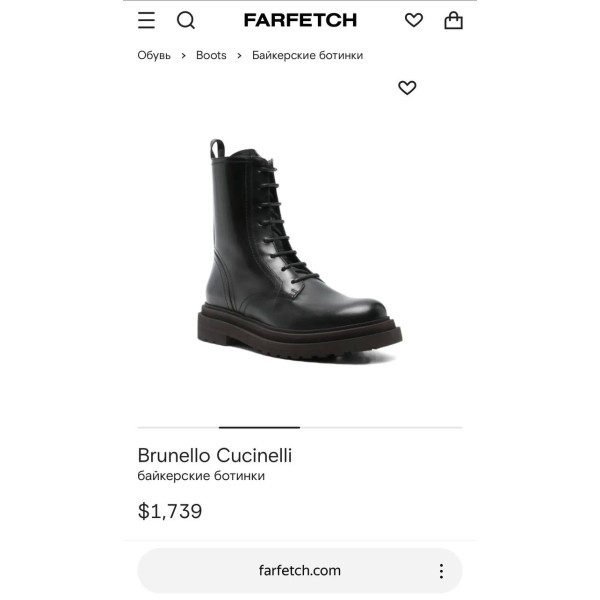This screenshot has width=600, height=600.
Task: Click chevron after Boots breadcrumb
Action: 239,56
